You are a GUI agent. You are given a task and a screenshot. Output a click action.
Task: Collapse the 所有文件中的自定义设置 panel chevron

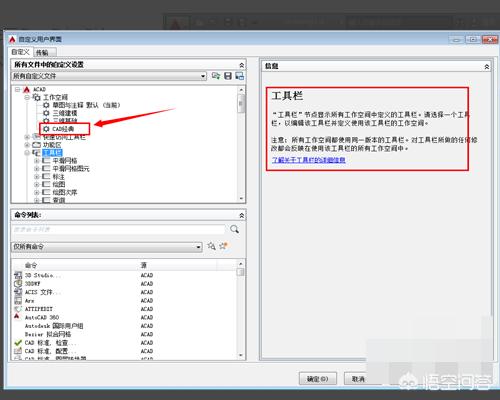pos(242,65)
